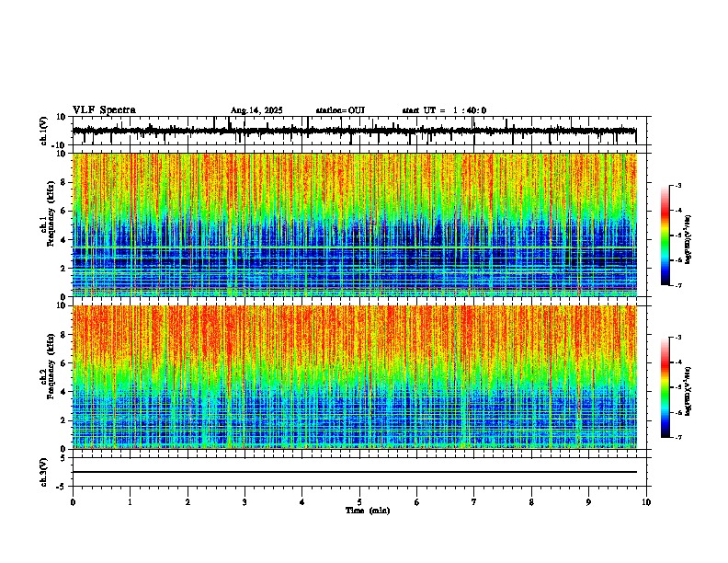728x563 pixels.
Task: Click the ch.1 voltage waveform trace
Action: click(x=354, y=131)
